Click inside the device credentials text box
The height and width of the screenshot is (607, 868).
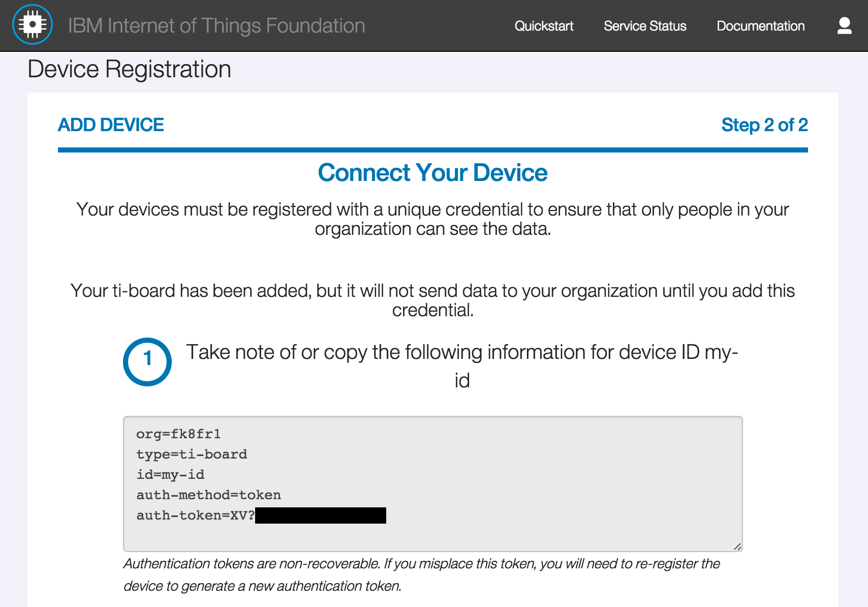[x=433, y=484]
